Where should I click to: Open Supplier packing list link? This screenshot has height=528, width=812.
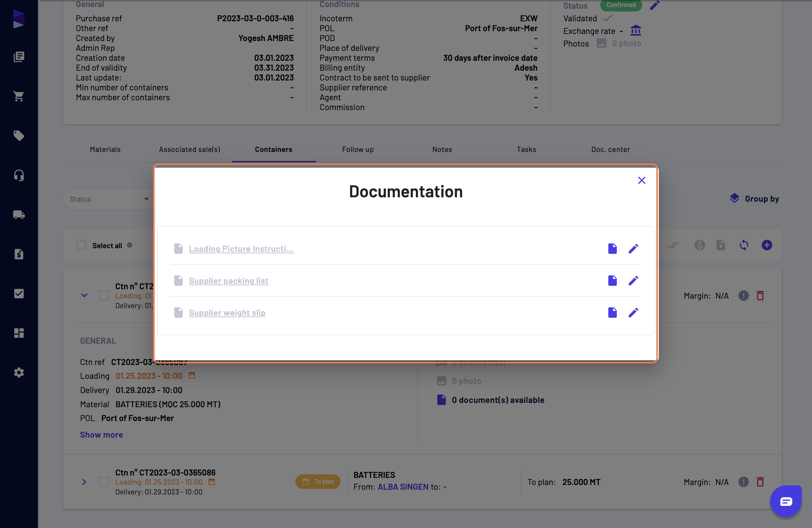coord(228,281)
